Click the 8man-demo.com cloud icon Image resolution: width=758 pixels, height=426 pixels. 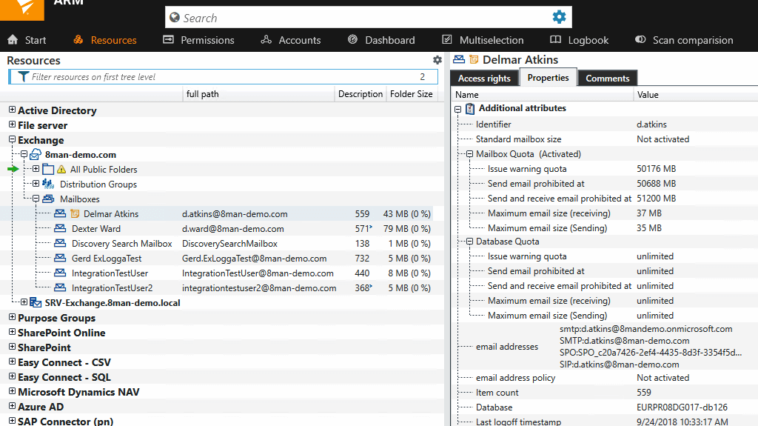35,155
